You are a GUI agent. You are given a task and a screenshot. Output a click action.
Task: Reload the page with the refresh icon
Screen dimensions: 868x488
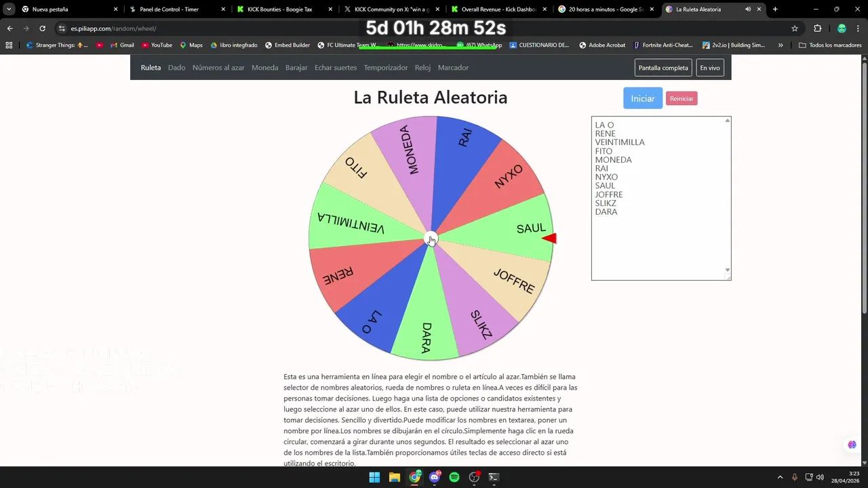click(42, 28)
